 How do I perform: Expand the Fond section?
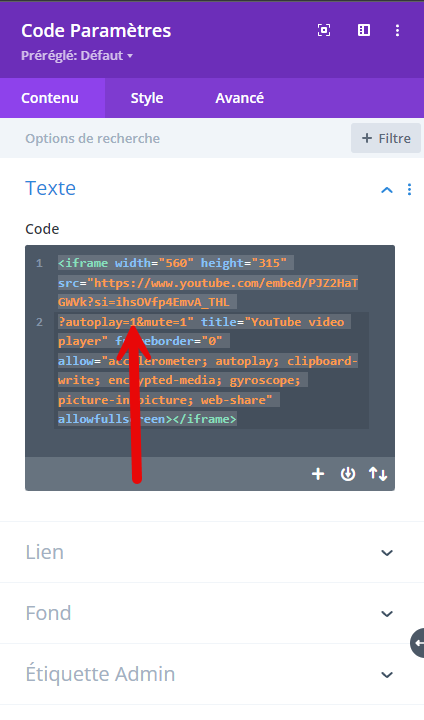(212, 613)
